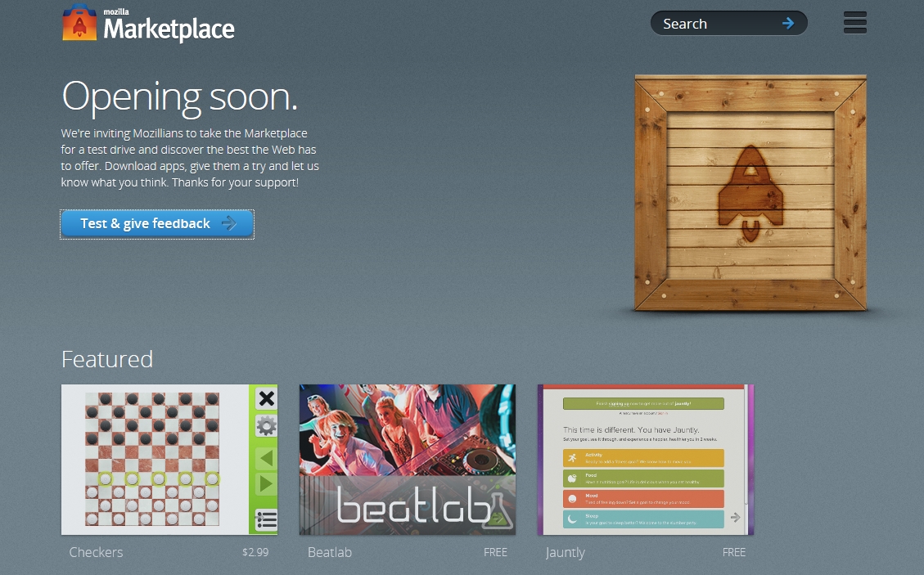Click the gear settings icon in Checkers screenshot
Viewport: 924px width, 575px height.
point(266,425)
